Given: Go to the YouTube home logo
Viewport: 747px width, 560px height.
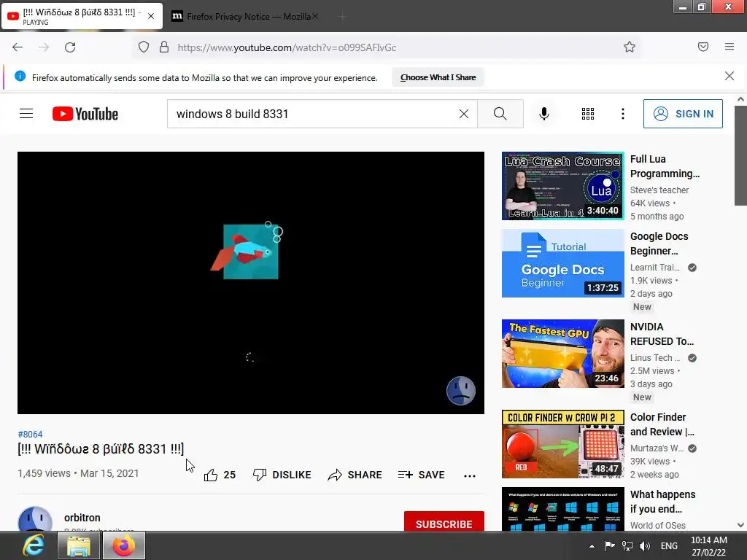Looking at the screenshot, I should tap(85, 114).
